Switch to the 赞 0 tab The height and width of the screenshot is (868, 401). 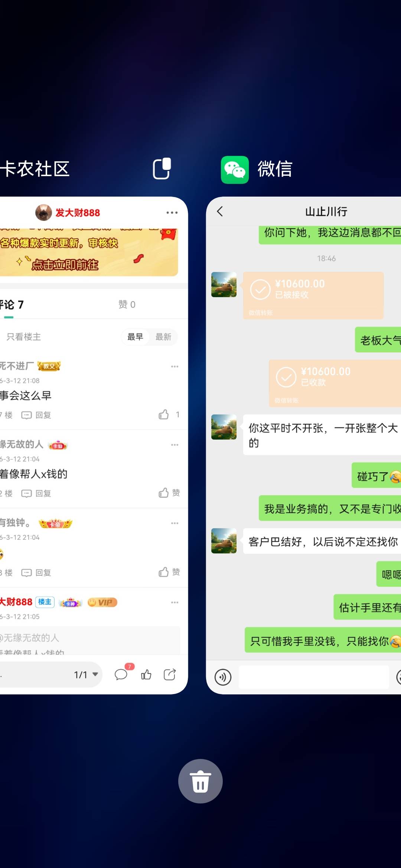pyautogui.click(x=127, y=305)
